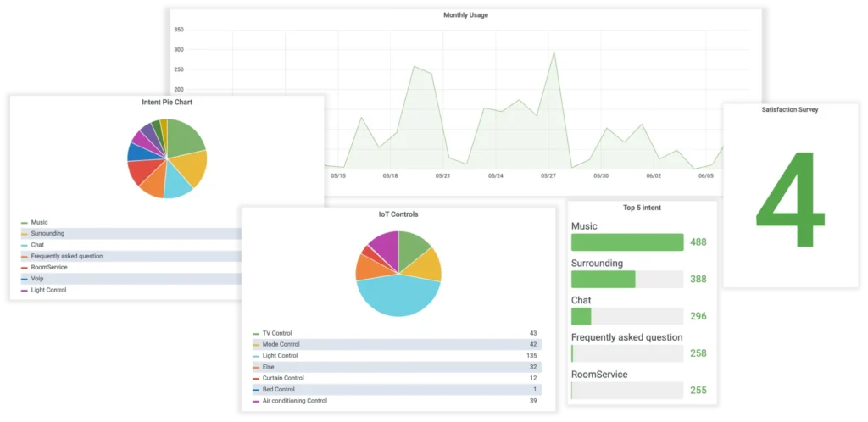
Task: Toggle the Voip legend entry
Action: [37, 279]
